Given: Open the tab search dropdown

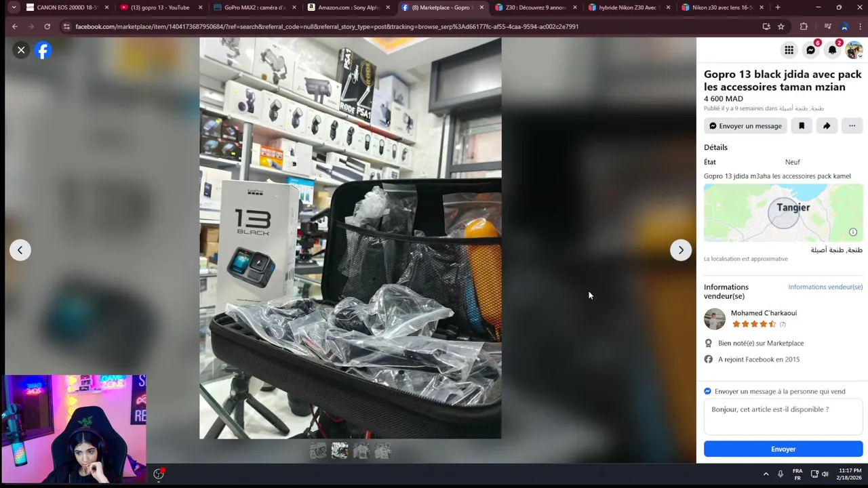Looking at the screenshot, I should pos(14,7).
